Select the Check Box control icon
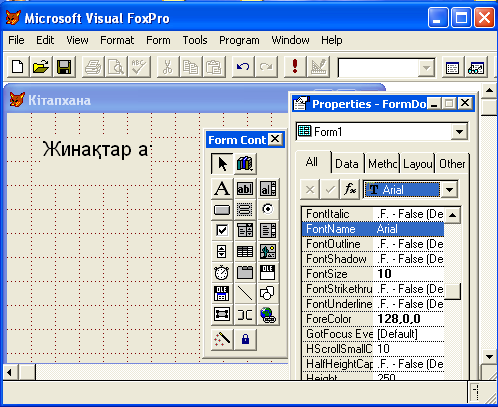The height and width of the screenshot is (407, 498). pyautogui.click(x=222, y=230)
